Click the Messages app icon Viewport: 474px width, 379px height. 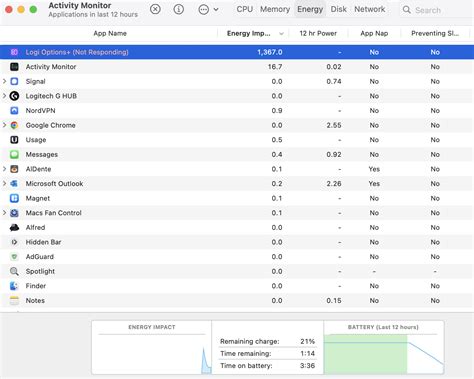(14, 154)
